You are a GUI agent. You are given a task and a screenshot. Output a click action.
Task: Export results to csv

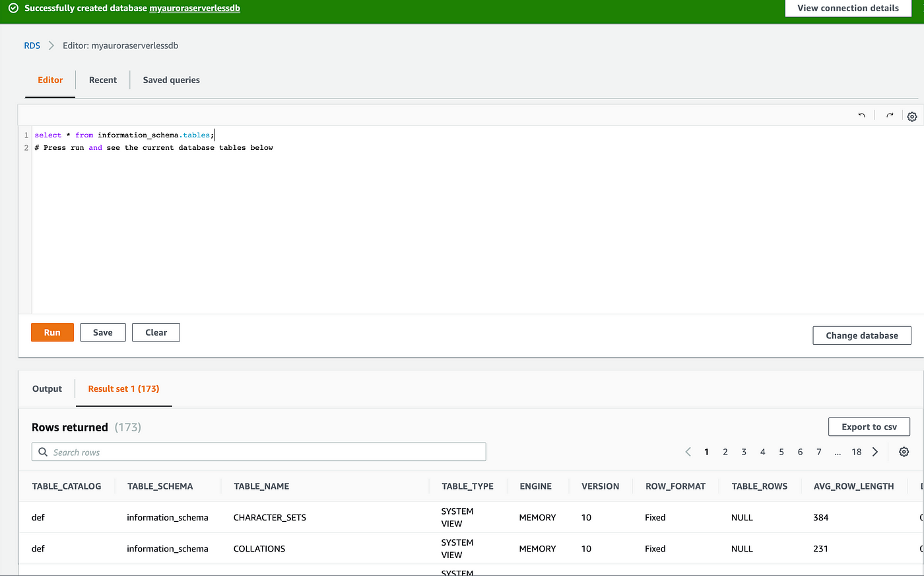tap(869, 427)
